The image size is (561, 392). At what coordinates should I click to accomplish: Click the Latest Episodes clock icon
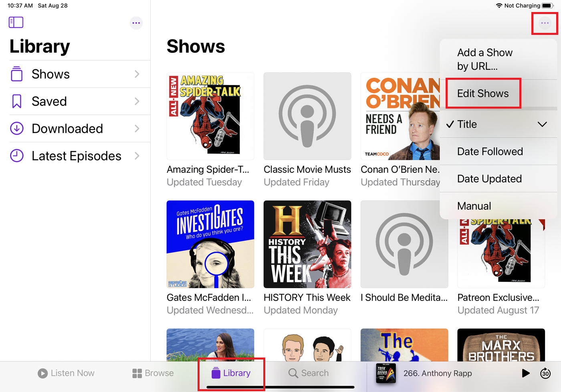point(17,156)
